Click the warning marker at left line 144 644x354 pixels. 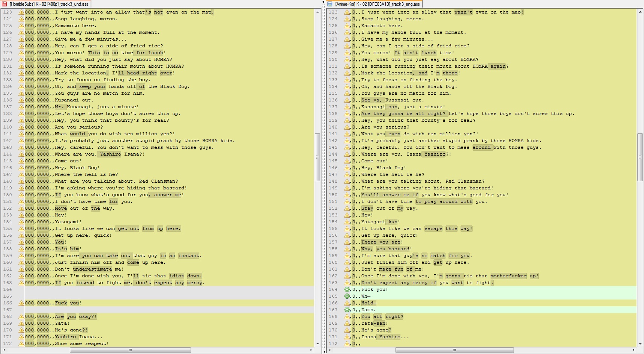pyautogui.click(x=21, y=154)
